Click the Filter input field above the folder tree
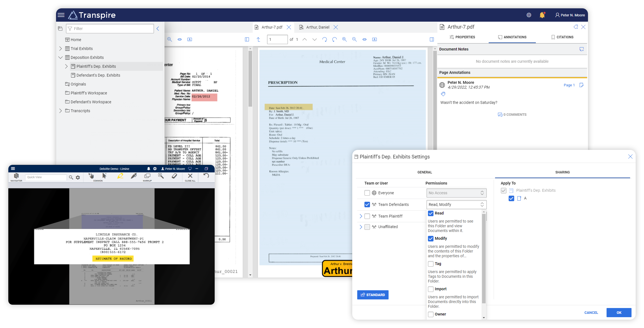644x328 pixels. point(110,28)
